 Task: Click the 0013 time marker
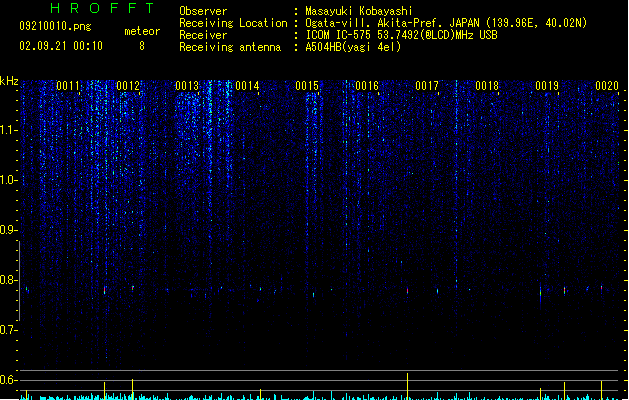[x=187, y=86]
